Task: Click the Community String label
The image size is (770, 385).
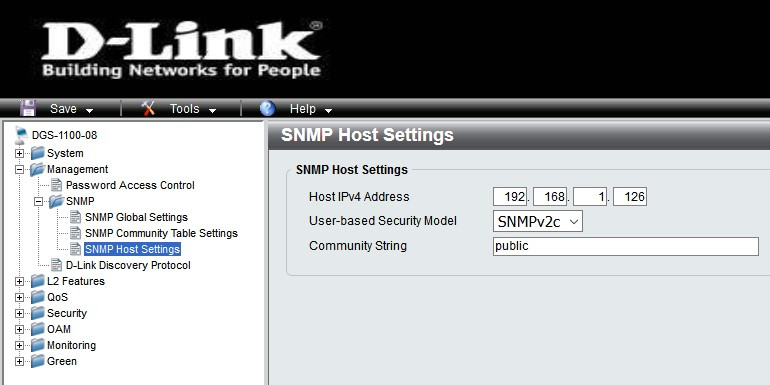Action: click(x=358, y=246)
